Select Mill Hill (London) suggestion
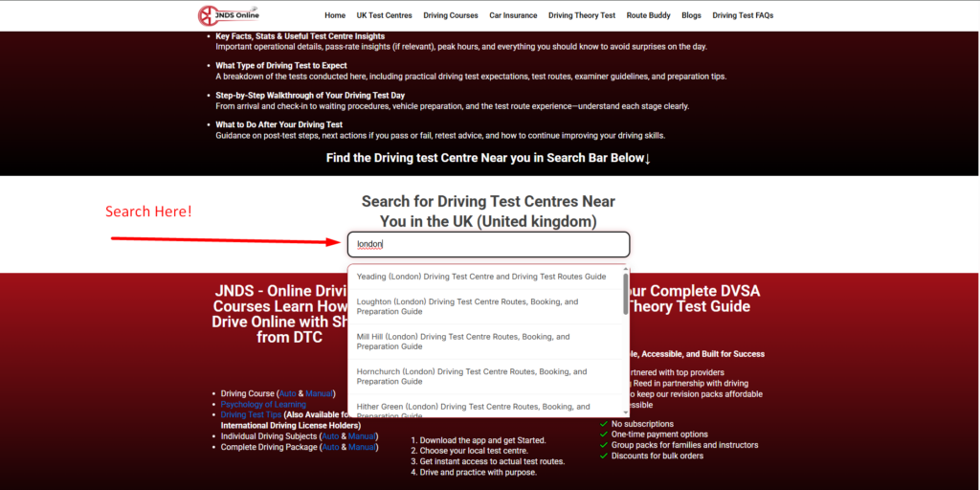The width and height of the screenshot is (980, 490). pos(485,342)
